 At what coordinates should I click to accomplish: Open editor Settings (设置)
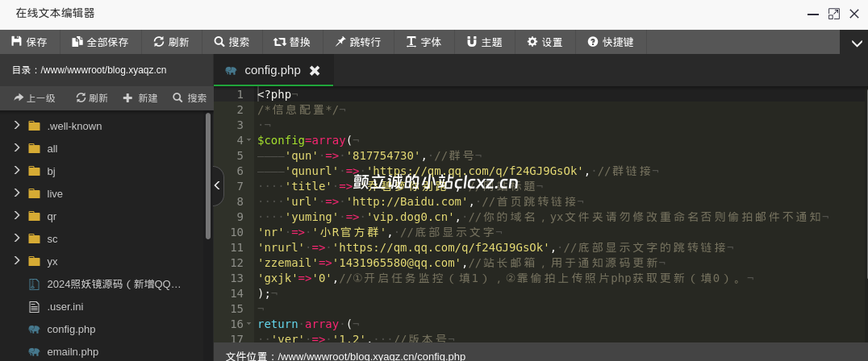(545, 42)
